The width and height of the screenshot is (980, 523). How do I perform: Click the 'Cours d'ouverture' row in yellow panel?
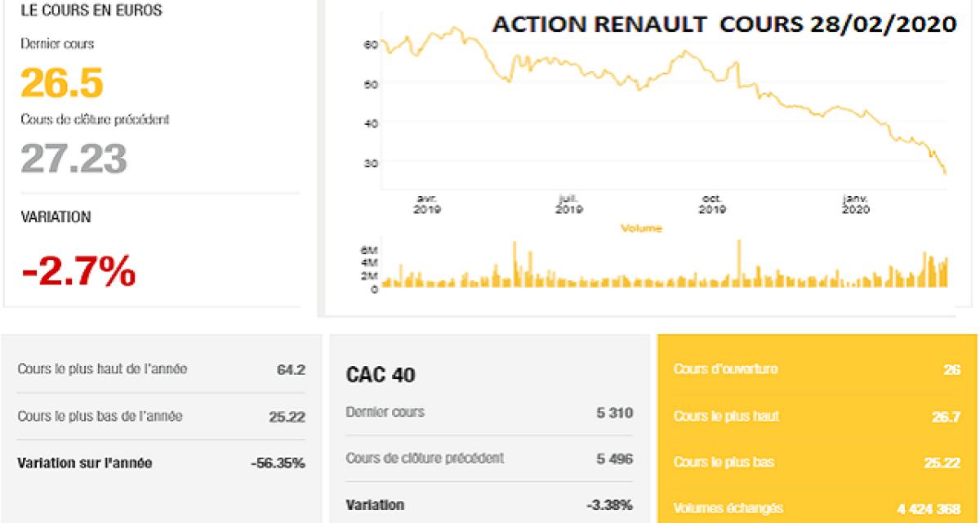click(817, 369)
